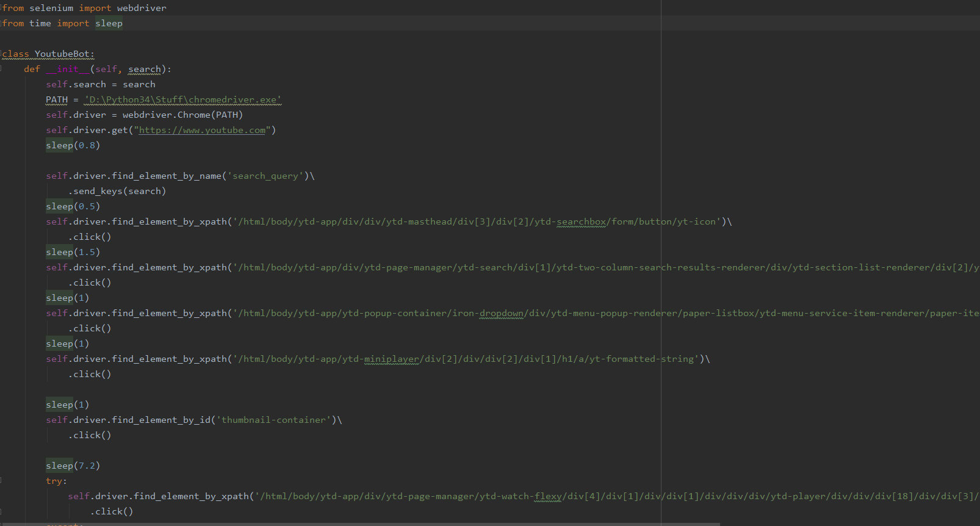
Task: Click the xpath string containing 'ytd-searchbox'
Action: [x=477, y=222]
